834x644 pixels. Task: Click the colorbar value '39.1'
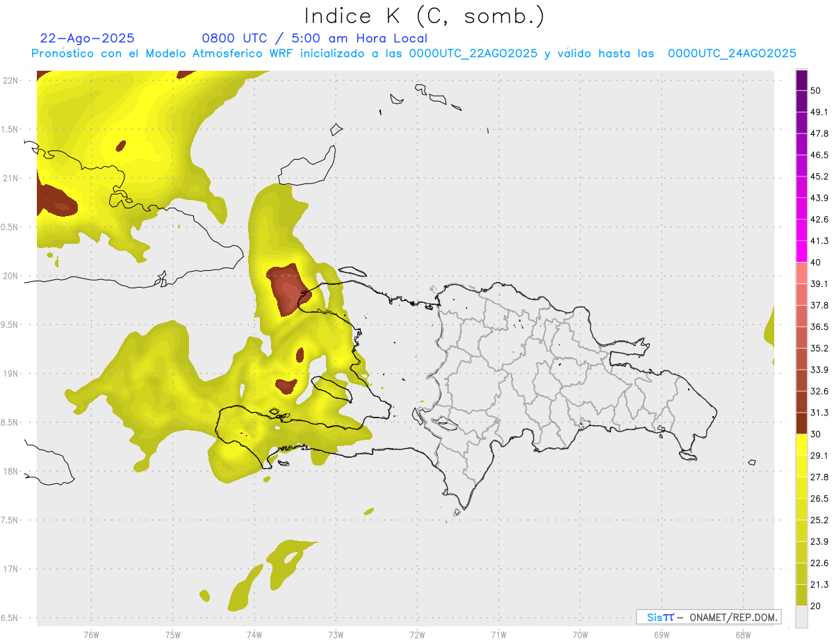819,284
